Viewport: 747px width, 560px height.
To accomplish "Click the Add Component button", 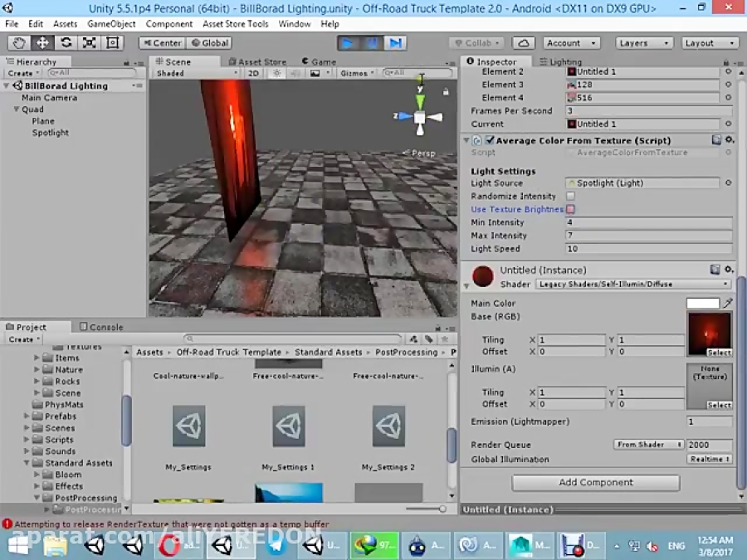I will tap(595, 482).
